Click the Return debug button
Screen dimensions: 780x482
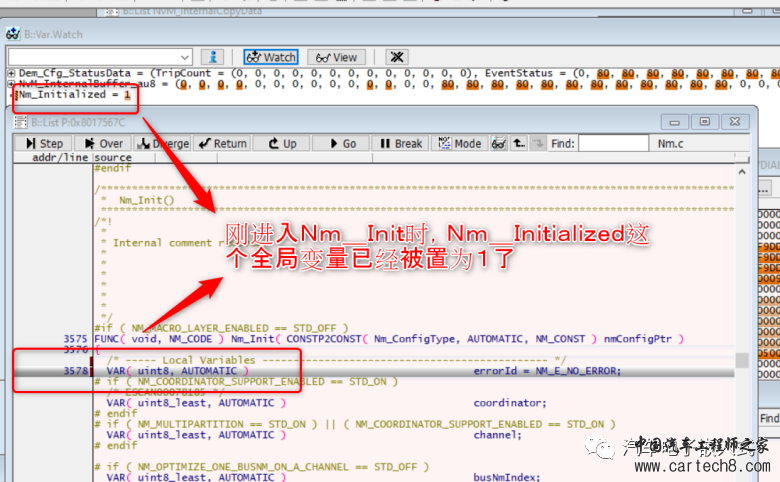click(222, 143)
